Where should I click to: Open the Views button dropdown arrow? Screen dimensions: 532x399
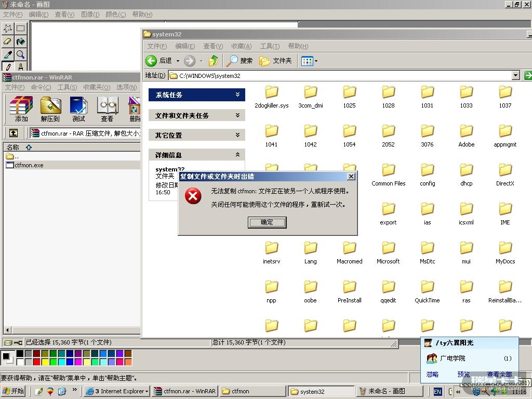tap(316, 61)
